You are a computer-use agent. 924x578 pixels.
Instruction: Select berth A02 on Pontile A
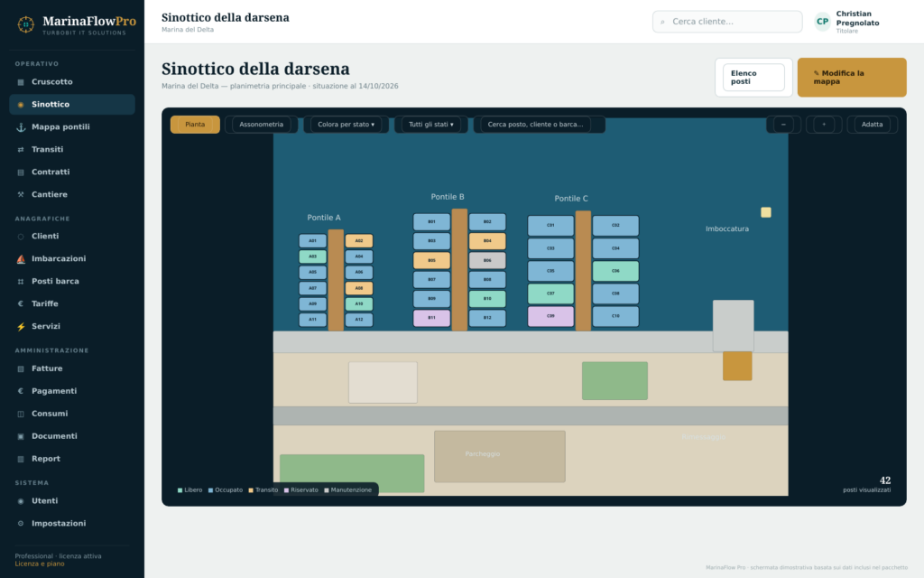tap(359, 240)
